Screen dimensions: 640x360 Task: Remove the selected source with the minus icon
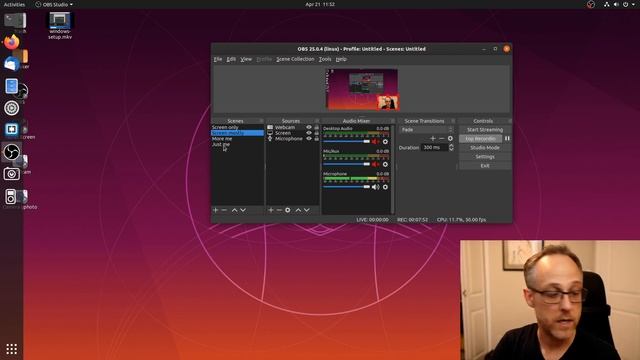point(279,210)
